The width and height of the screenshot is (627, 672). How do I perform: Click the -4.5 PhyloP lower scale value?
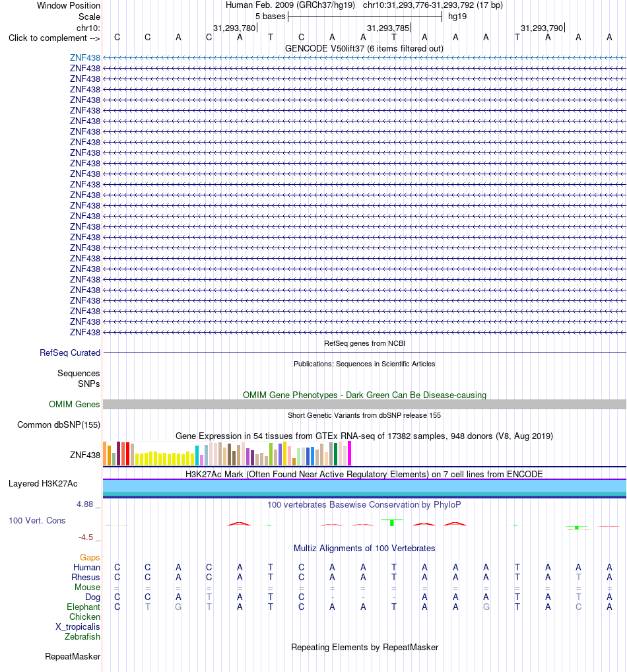[86, 537]
